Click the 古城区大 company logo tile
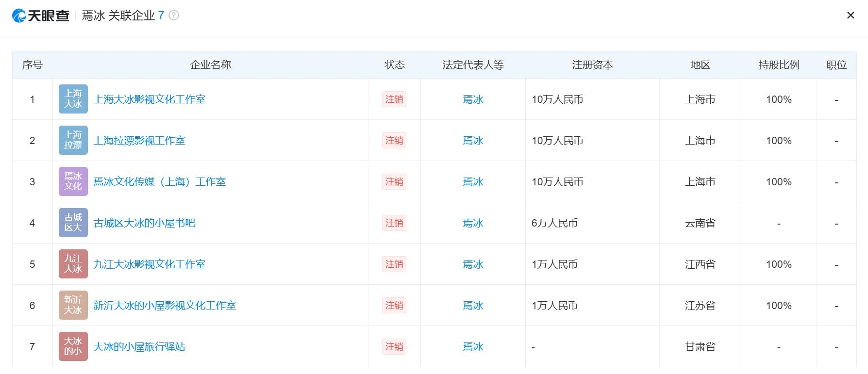Viewport: 868px width, 374px height. pos(73,223)
